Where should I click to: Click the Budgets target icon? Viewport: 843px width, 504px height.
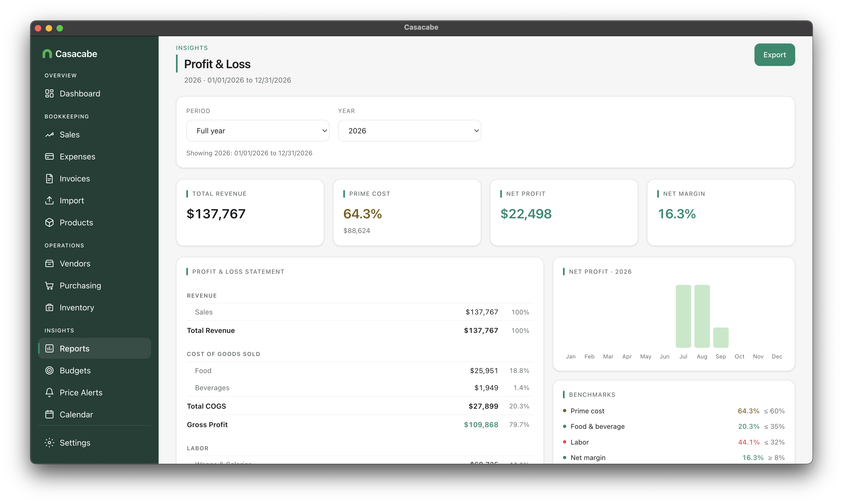49,370
